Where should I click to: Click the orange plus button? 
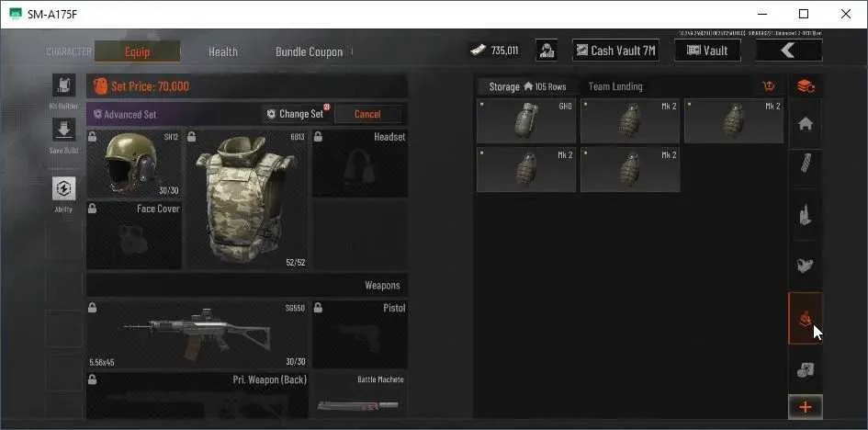(805, 407)
